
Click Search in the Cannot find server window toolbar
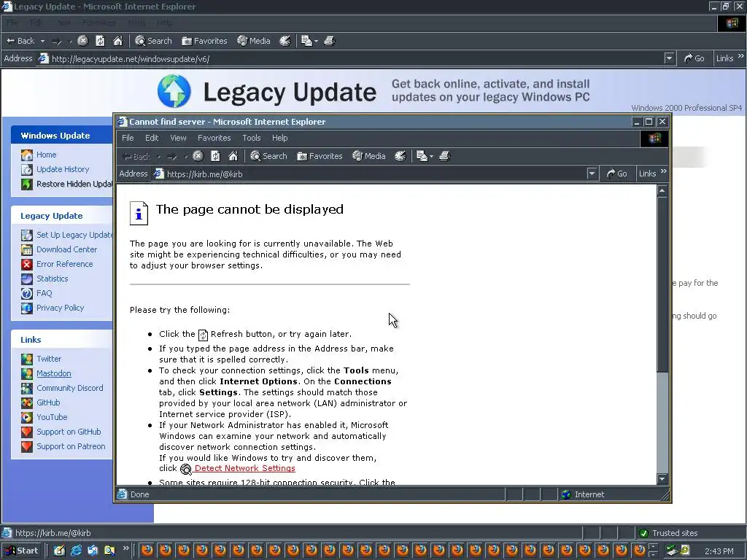point(268,156)
